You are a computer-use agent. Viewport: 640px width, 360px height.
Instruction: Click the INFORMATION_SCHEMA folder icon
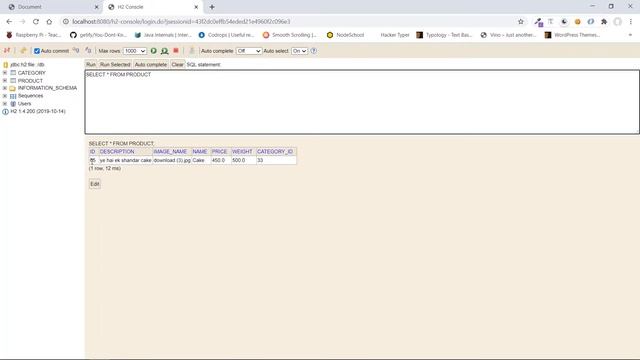(13, 88)
